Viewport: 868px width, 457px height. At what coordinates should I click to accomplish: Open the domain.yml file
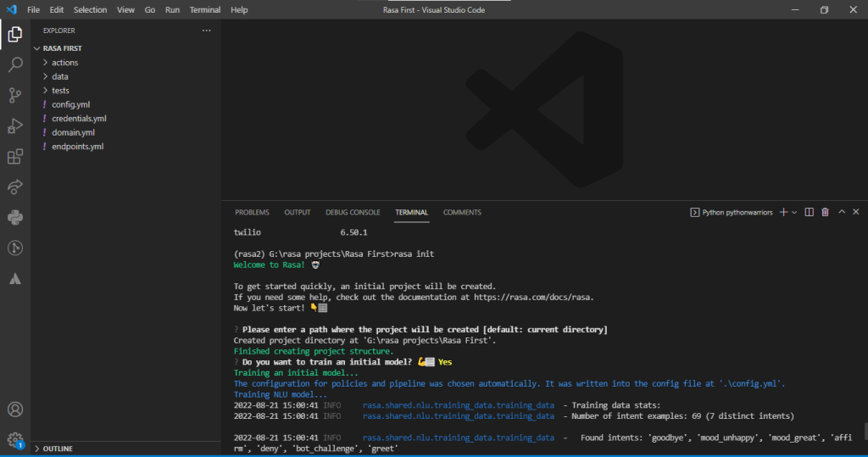[73, 132]
